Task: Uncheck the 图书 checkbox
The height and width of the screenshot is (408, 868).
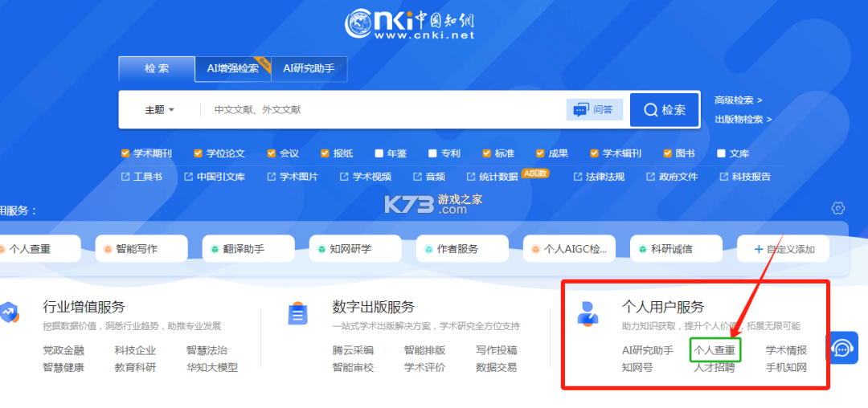Action: tap(667, 153)
